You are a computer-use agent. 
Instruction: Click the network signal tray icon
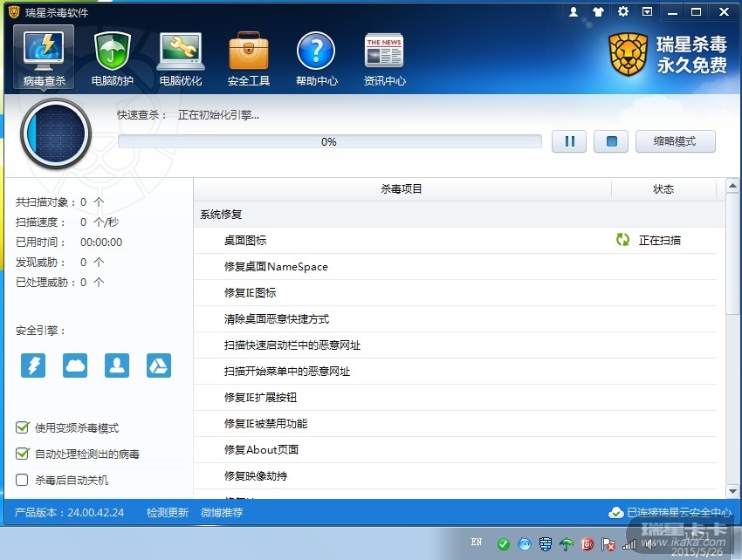pos(629,545)
